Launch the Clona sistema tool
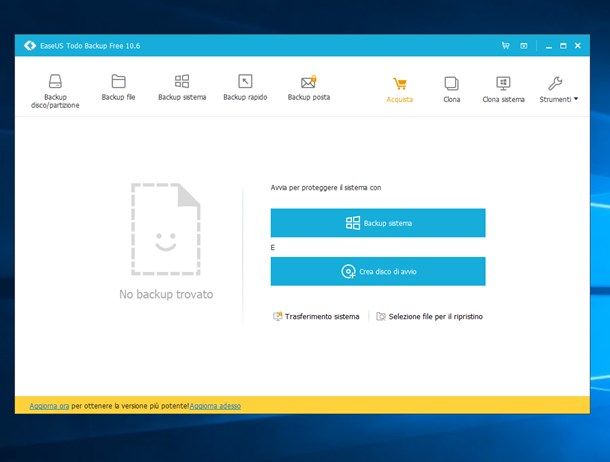 (503, 89)
